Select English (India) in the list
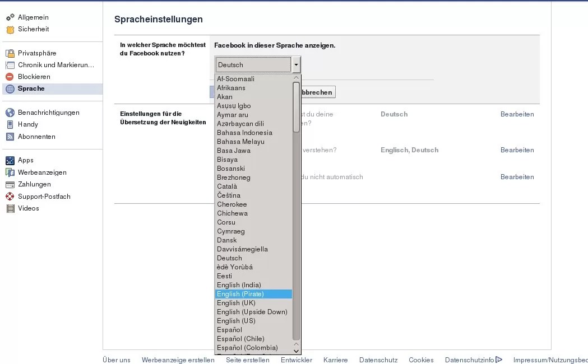588x364 pixels. 253,285
